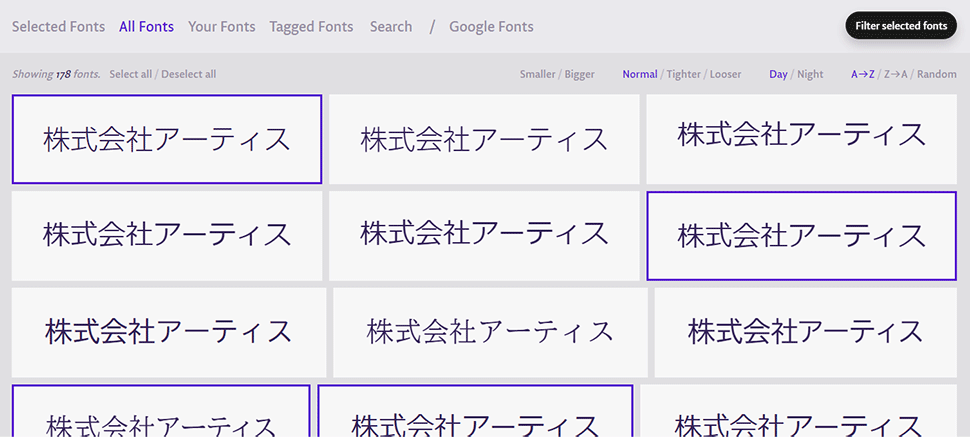Select the middle font card in second row
This screenshot has height=437, width=970.
point(484,236)
